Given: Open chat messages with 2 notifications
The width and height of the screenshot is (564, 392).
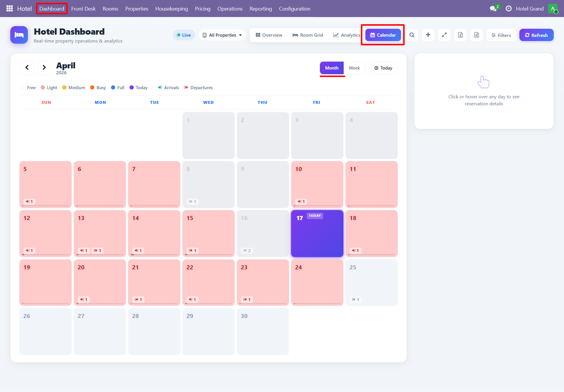Looking at the screenshot, I should tap(494, 8).
